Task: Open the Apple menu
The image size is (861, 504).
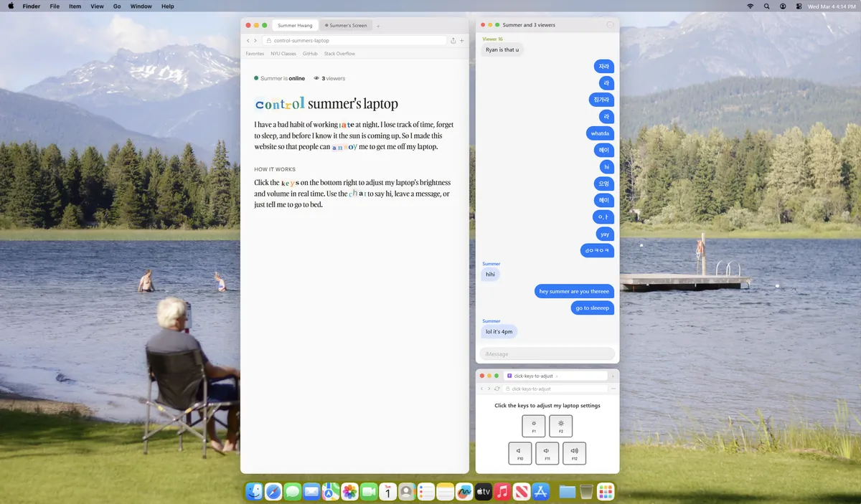Action: coord(9,6)
